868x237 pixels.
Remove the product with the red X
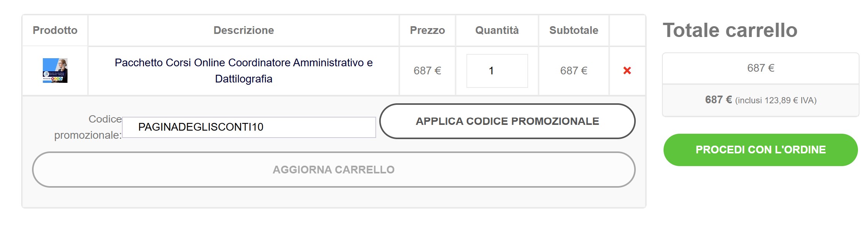pos(627,71)
